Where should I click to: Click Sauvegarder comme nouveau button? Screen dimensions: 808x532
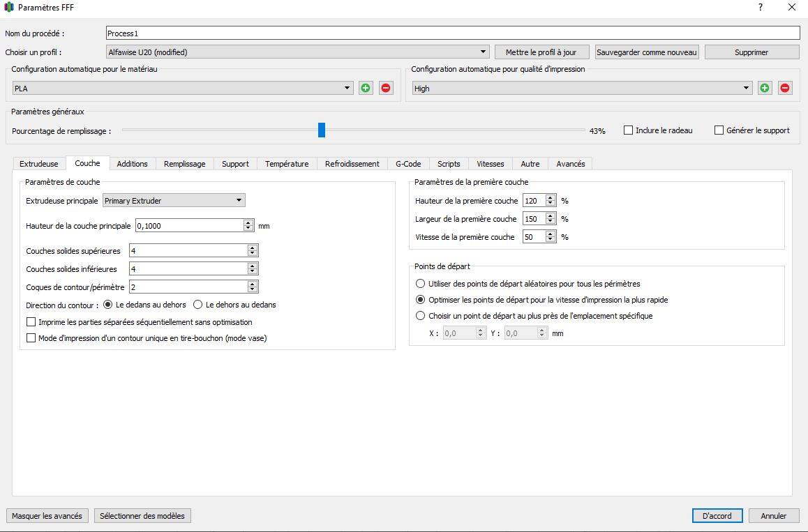(647, 52)
